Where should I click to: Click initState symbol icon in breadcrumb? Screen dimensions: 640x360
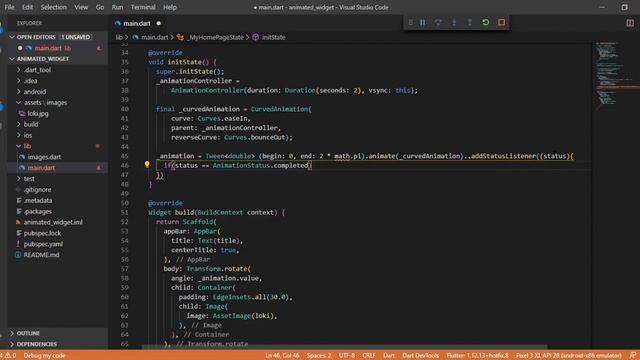click(x=256, y=37)
